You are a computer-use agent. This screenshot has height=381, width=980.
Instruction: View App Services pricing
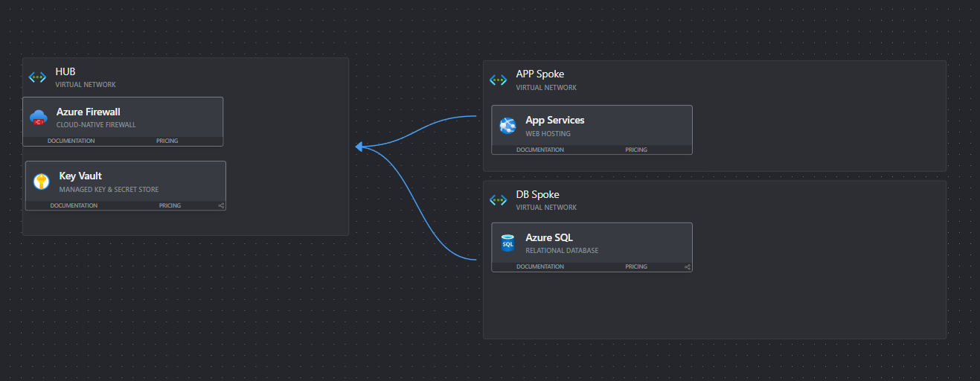click(635, 150)
